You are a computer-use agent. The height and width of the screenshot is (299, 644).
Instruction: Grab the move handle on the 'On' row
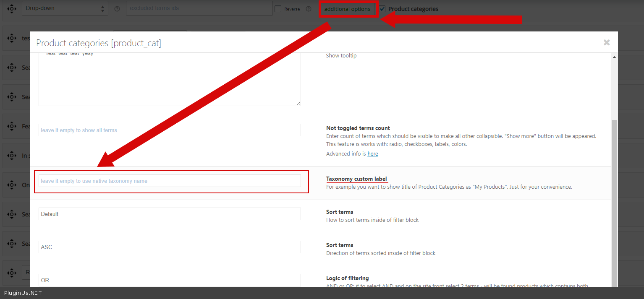tap(12, 185)
